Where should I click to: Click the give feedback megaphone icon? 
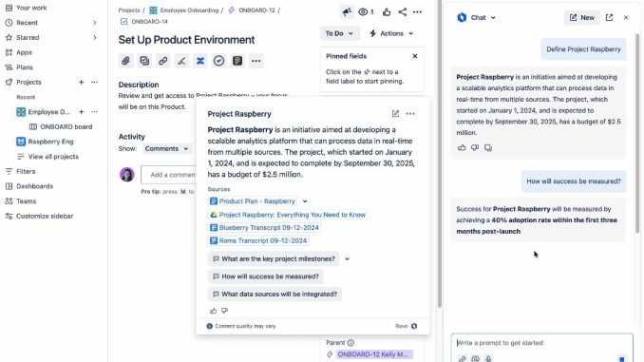coord(347,12)
